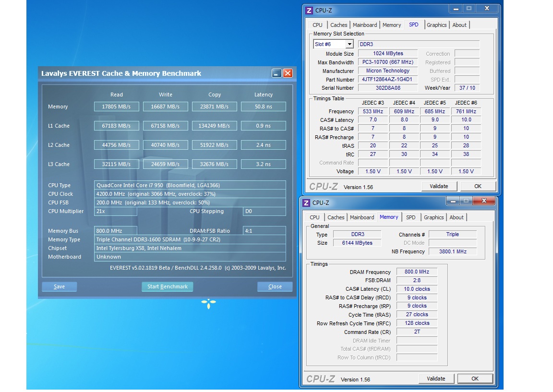Click the Save button in EVEREST
Viewport: 553px width, 392px height.
(60, 286)
